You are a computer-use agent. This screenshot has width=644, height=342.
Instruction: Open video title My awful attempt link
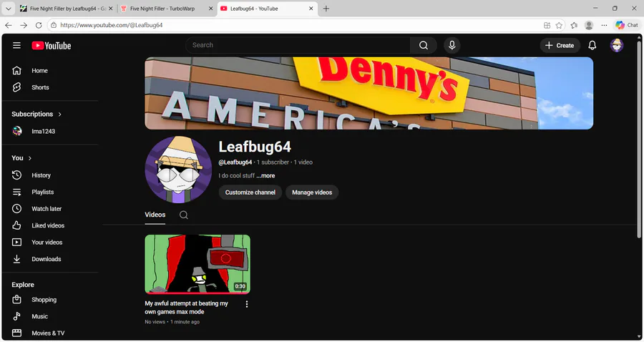[187, 308]
